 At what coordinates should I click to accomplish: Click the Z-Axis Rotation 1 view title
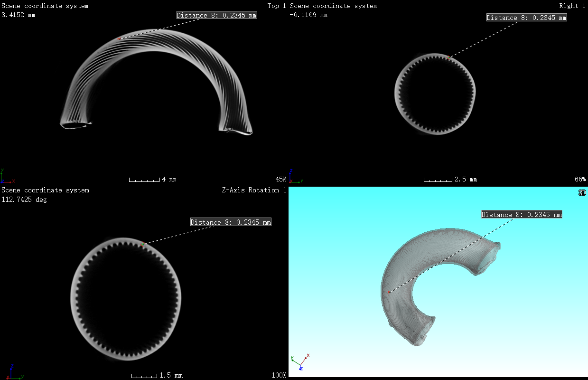pyautogui.click(x=254, y=190)
